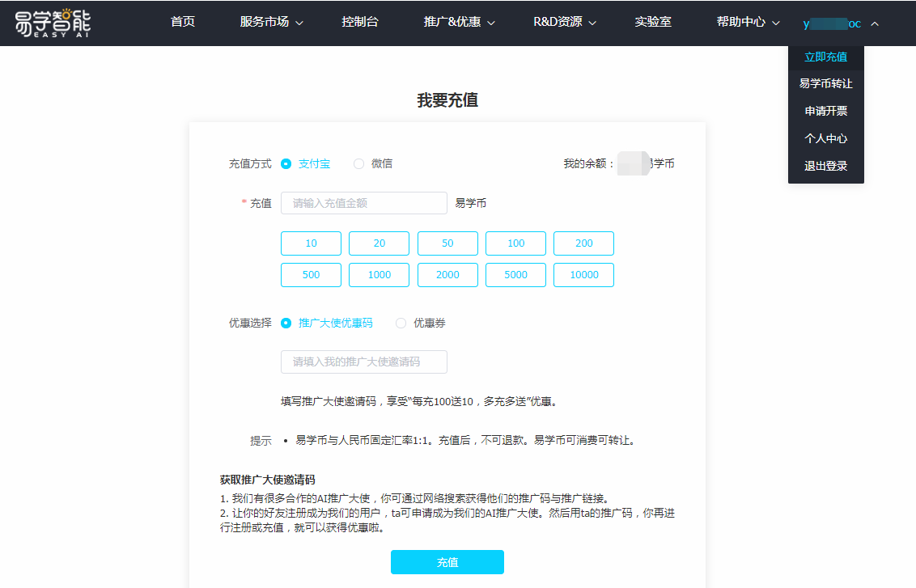Pick the 100 preset amount button
The width and height of the screenshot is (916, 588).
click(x=515, y=243)
